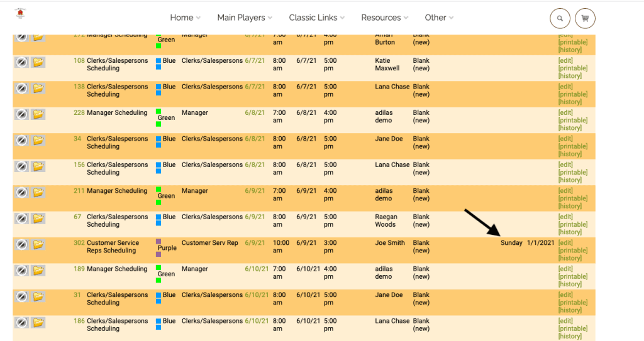Open the search icon in the header
Screen dimensions: 644x341
point(560,18)
